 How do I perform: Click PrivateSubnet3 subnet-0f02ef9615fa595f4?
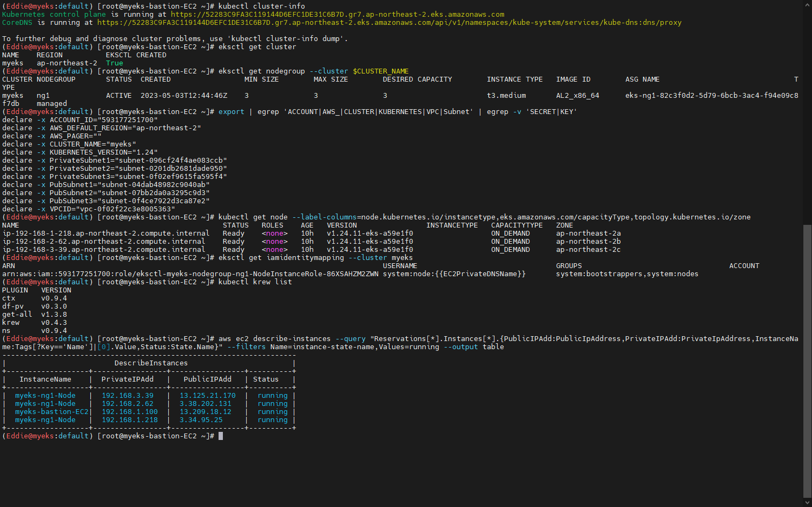[171, 177]
